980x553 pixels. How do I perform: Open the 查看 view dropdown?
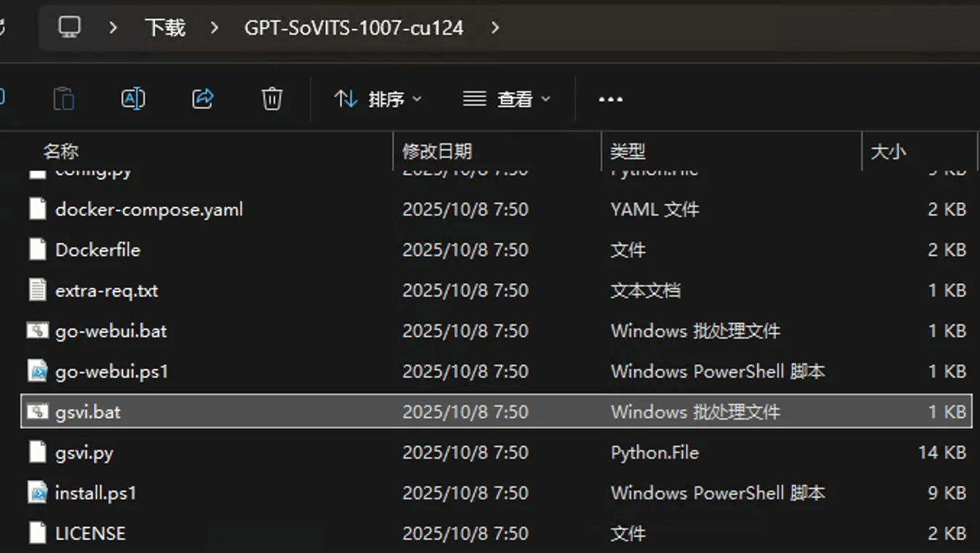click(507, 99)
